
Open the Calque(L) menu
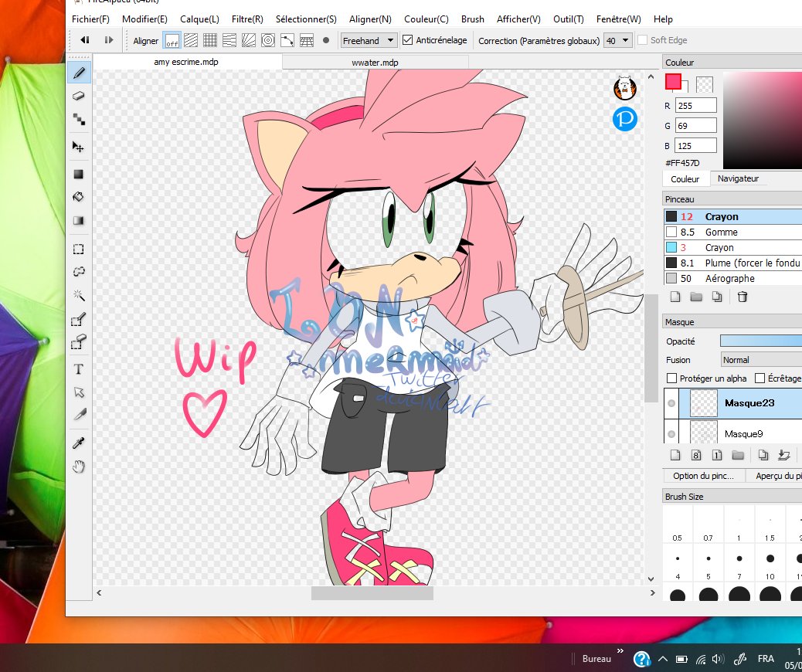click(199, 19)
